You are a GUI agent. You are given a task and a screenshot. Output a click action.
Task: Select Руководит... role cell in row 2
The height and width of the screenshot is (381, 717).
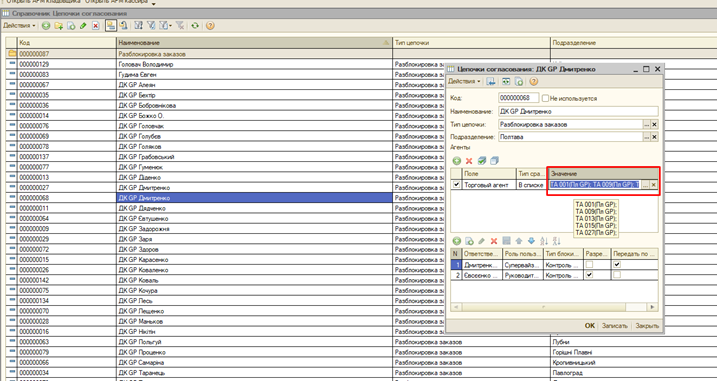(x=523, y=275)
